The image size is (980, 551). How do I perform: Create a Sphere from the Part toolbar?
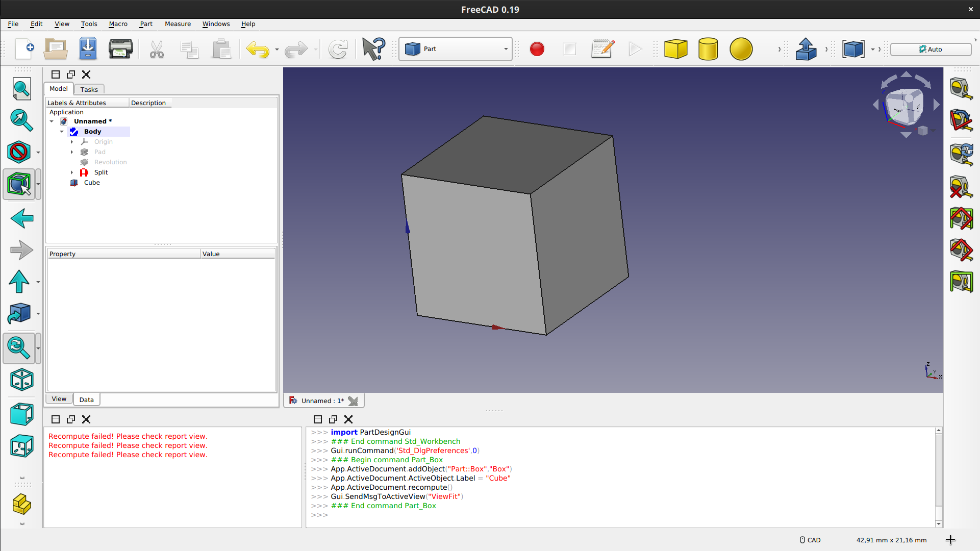[741, 49]
